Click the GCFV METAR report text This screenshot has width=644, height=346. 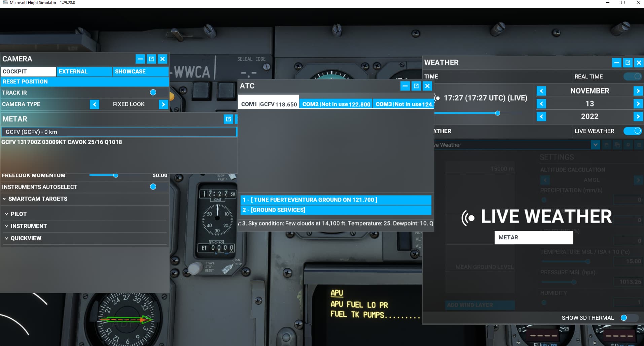pyautogui.click(x=62, y=142)
